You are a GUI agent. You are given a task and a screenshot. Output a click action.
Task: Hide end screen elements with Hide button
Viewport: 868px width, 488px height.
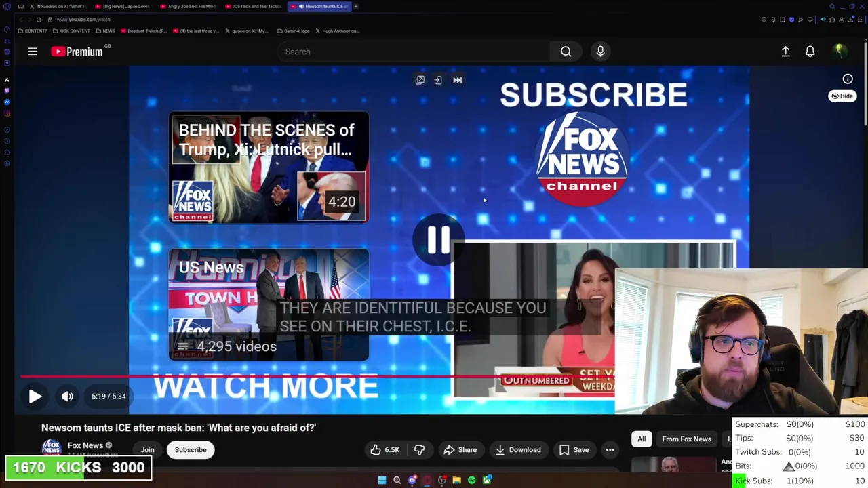coord(842,96)
